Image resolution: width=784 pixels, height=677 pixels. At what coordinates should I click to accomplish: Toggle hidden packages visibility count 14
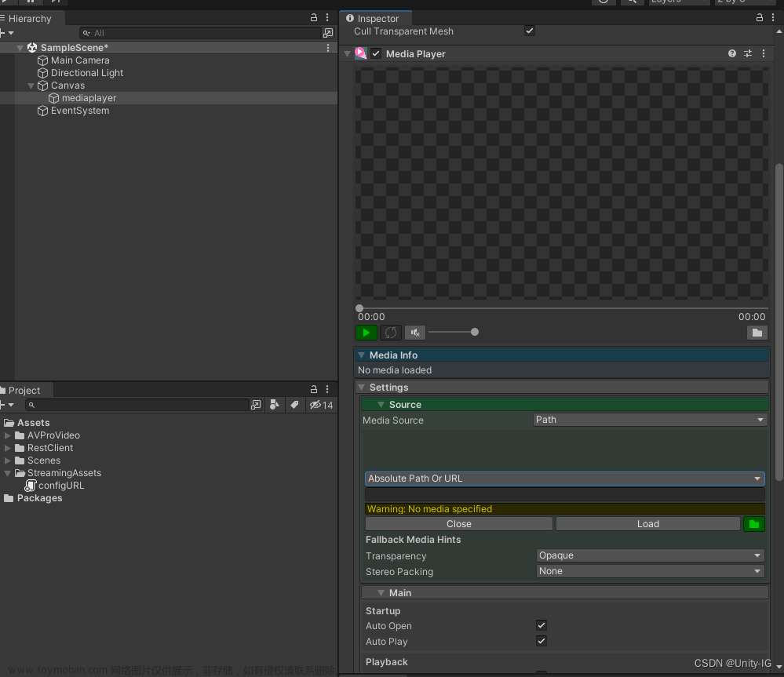coord(321,405)
